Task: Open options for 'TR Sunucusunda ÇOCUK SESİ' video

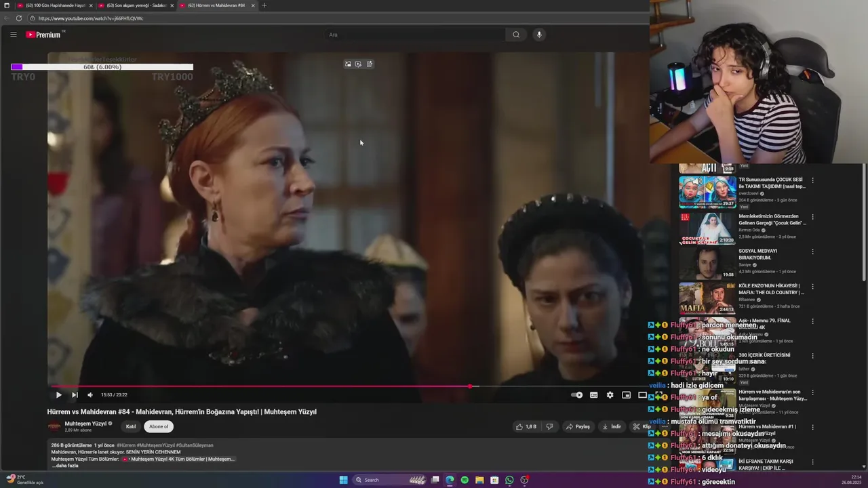Action: (812, 180)
